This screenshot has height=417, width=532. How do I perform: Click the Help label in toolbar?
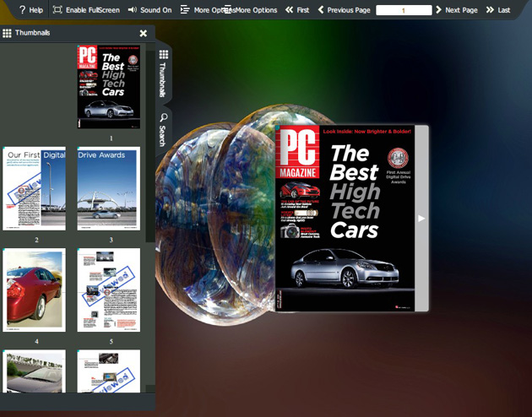click(36, 10)
